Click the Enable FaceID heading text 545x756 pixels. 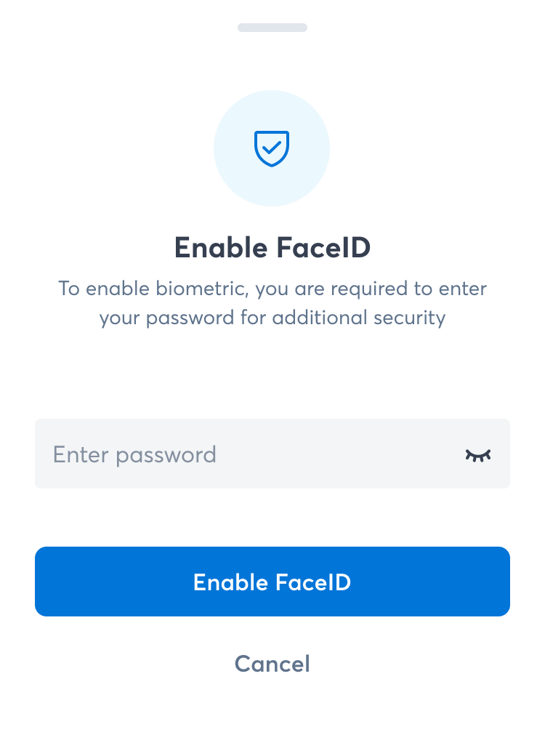click(x=272, y=246)
